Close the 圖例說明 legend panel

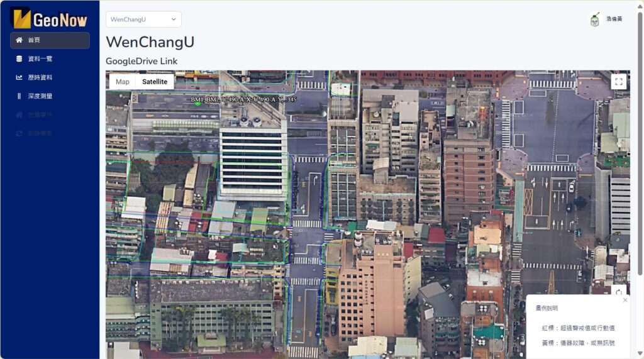click(x=625, y=301)
